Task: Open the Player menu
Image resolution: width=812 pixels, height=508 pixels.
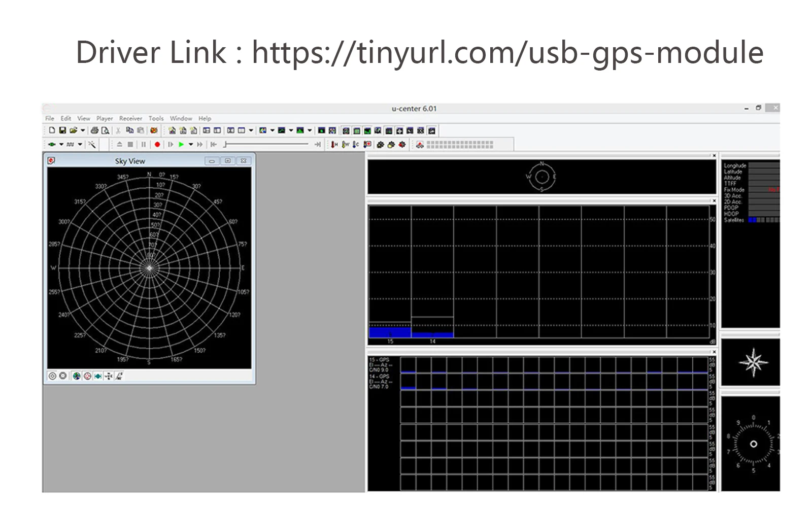Action: pyautogui.click(x=105, y=118)
